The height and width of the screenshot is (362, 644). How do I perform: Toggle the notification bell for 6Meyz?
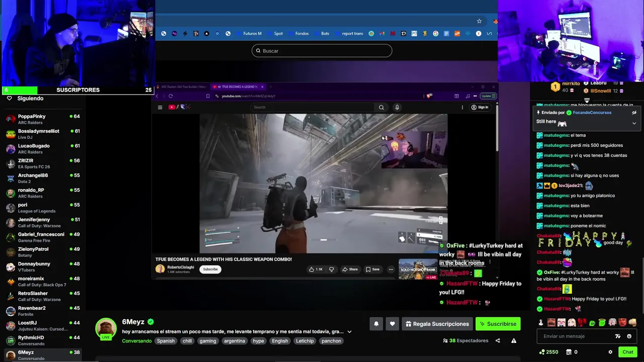[x=376, y=324]
